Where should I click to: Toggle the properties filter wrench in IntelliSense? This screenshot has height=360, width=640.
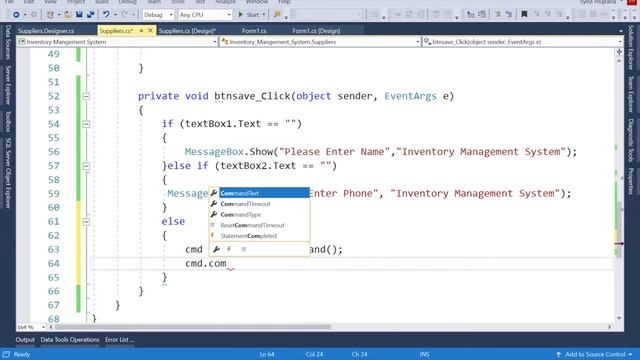(216, 249)
